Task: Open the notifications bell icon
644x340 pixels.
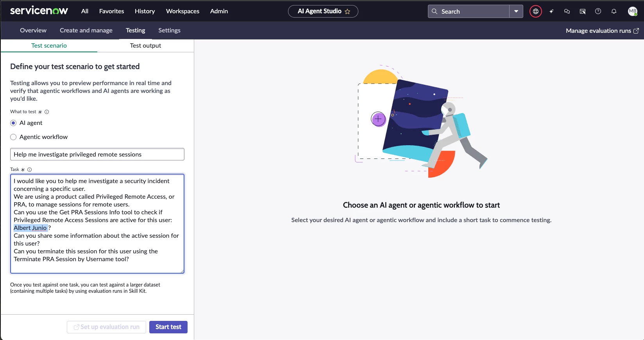Action: tap(614, 11)
